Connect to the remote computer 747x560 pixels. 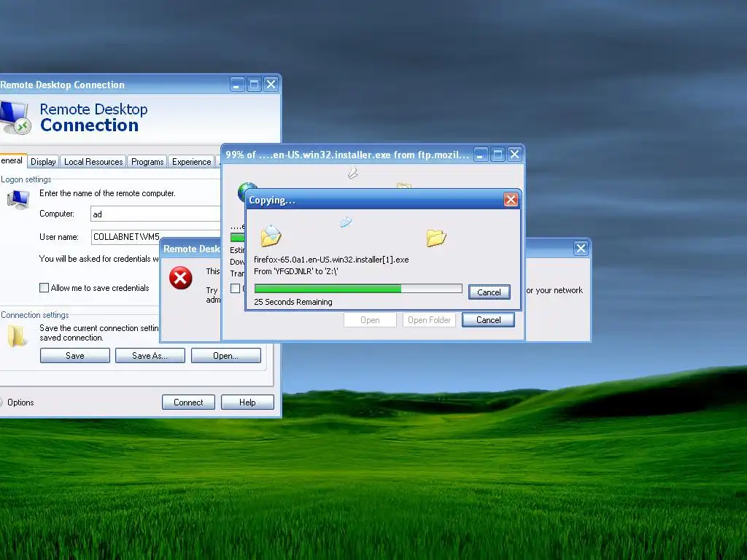[x=188, y=402]
